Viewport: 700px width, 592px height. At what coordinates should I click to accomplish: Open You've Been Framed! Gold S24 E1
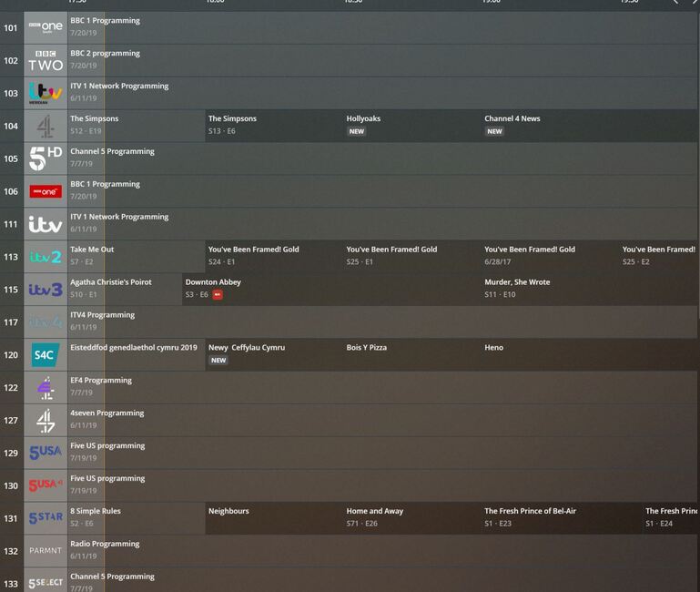coord(275,257)
